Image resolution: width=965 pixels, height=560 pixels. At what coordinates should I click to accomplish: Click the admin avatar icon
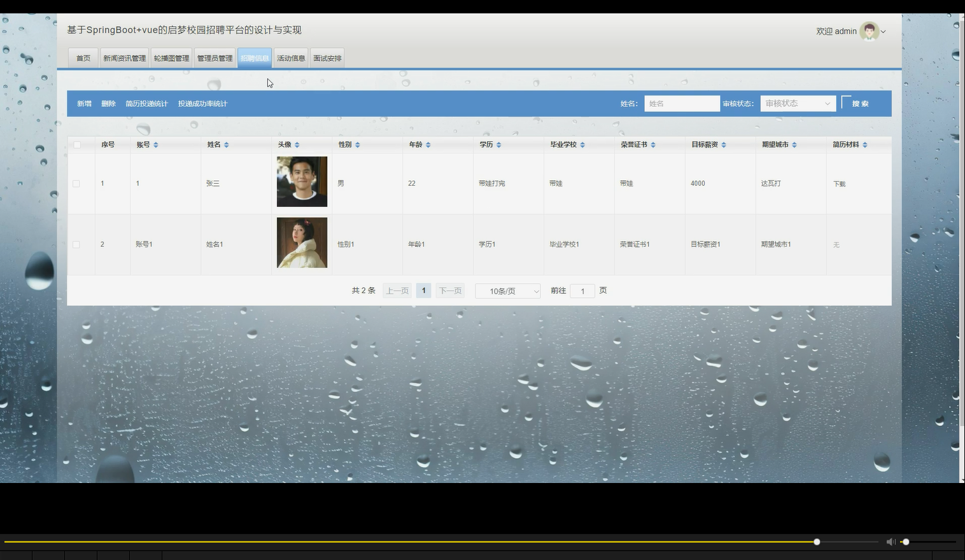tap(869, 31)
